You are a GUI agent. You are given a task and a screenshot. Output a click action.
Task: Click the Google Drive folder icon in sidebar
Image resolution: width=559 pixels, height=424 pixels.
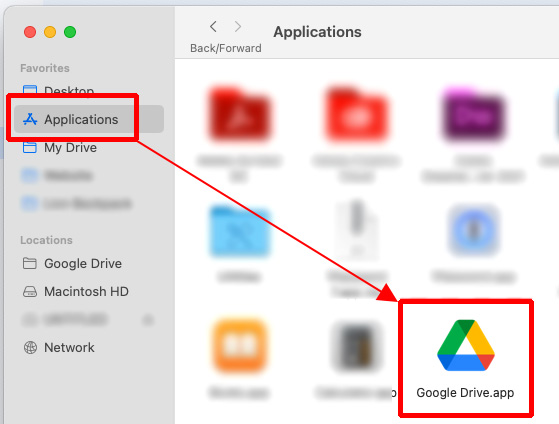[30, 264]
